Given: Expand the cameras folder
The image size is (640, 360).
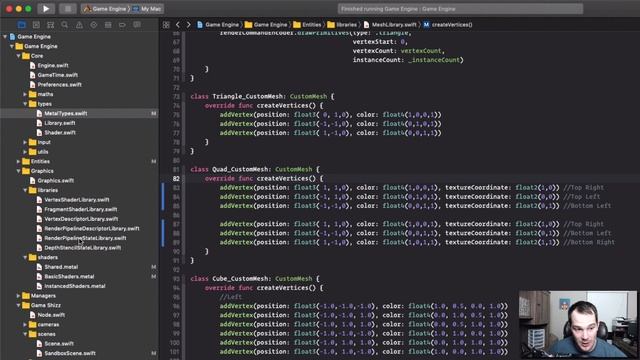Looking at the screenshot, I should [25, 324].
